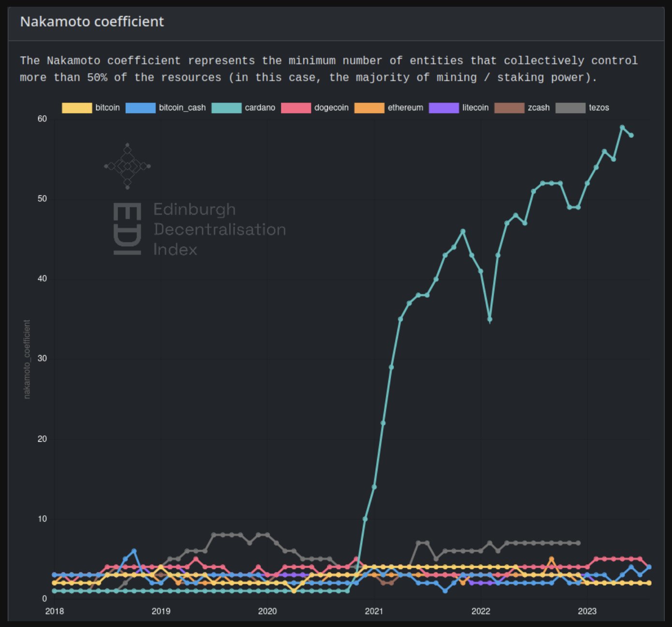Click the litecoin purple legend swatch
This screenshot has width=672, height=627.
tap(444, 108)
